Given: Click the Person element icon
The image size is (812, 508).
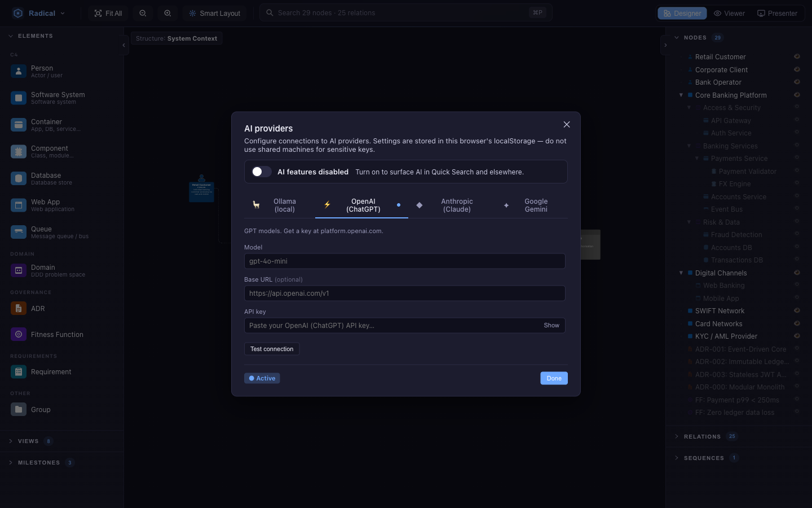Looking at the screenshot, I should click(x=19, y=71).
